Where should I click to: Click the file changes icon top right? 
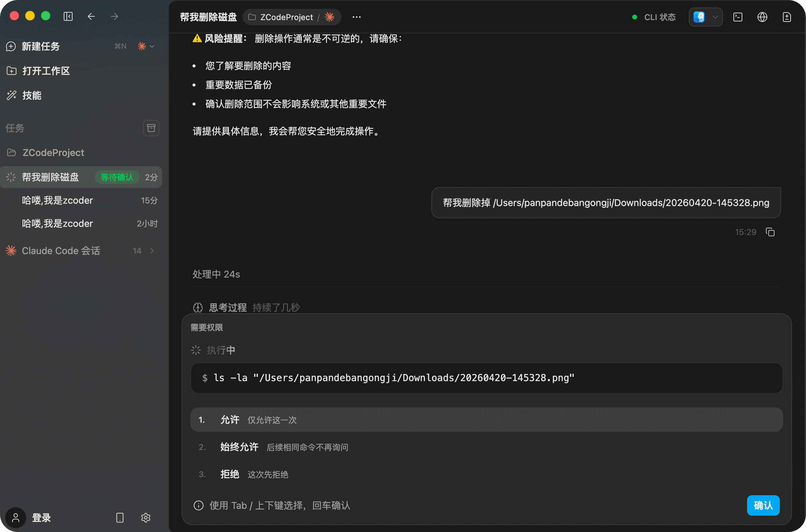787,17
